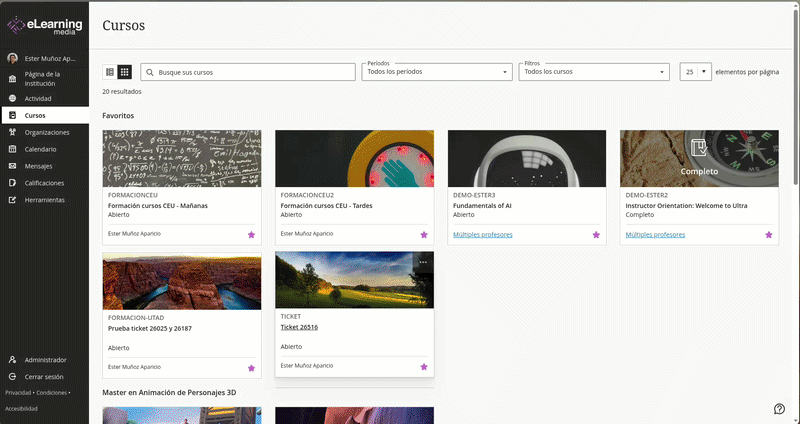Viewport: 800px width, 424px height.
Task: Click Master en Animación de Personajes 3D heading
Action: coord(169,392)
